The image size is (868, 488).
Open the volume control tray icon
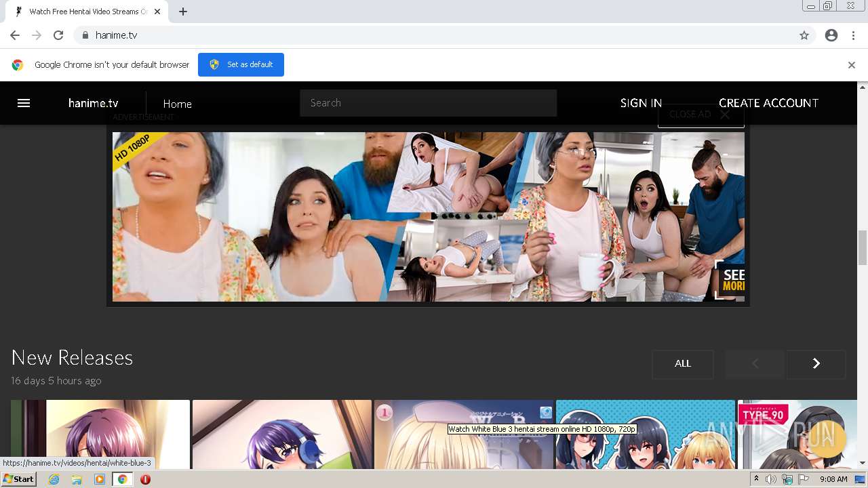[770, 479]
